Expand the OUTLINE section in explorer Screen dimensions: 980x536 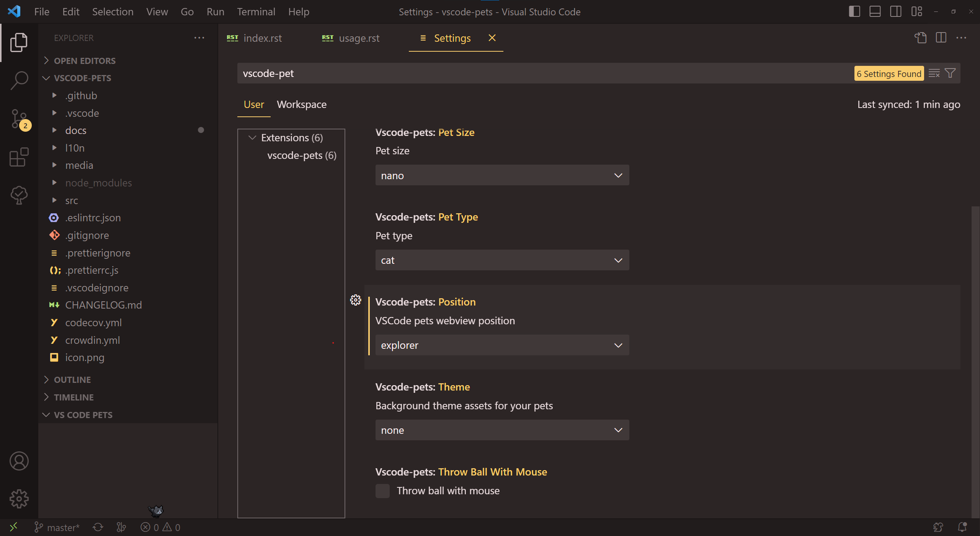tap(72, 379)
